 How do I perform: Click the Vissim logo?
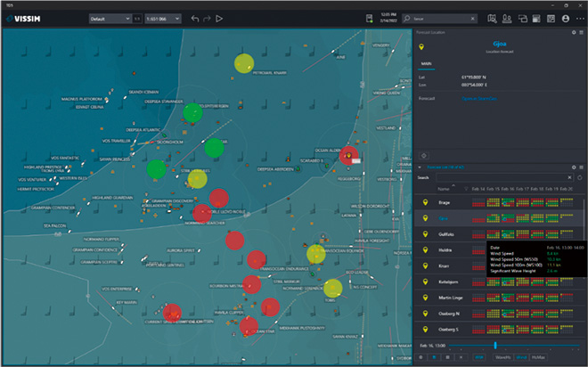(x=24, y=19)
